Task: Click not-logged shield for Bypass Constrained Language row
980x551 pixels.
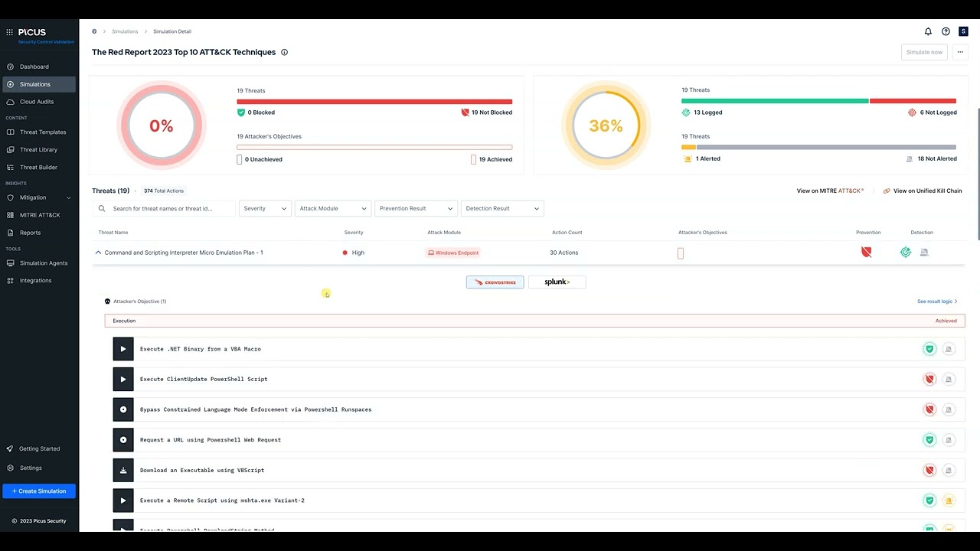Action: 929,409
